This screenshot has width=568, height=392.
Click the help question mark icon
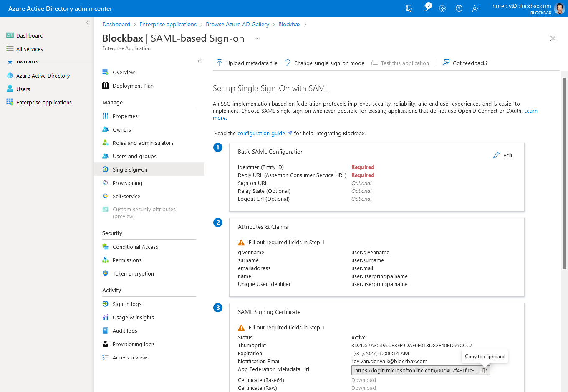point(459,8)
